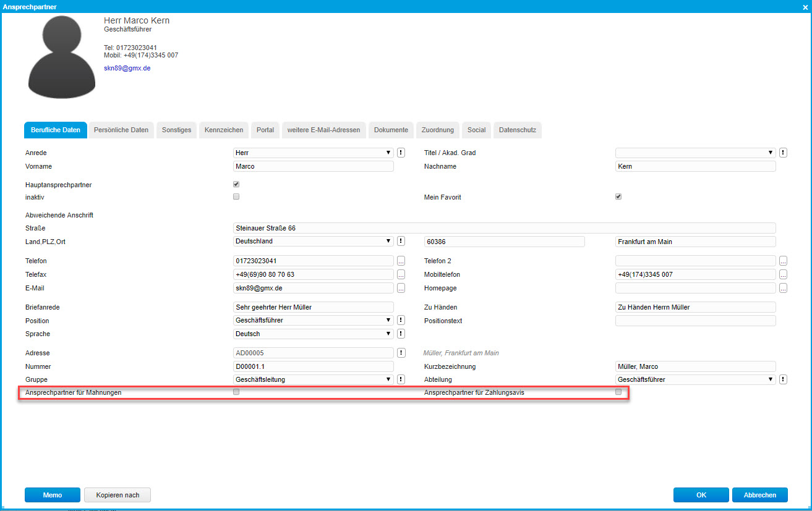Viewport: 812px width, 511px height.
Task: Click the exclamation icon next to Land,PLZ,Ort
Action: point(401,241)
